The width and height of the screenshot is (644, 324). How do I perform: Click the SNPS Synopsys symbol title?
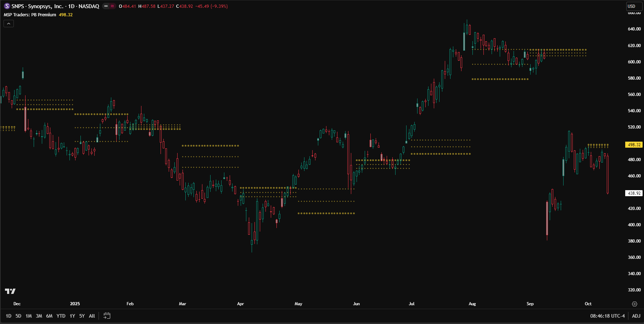55,6
